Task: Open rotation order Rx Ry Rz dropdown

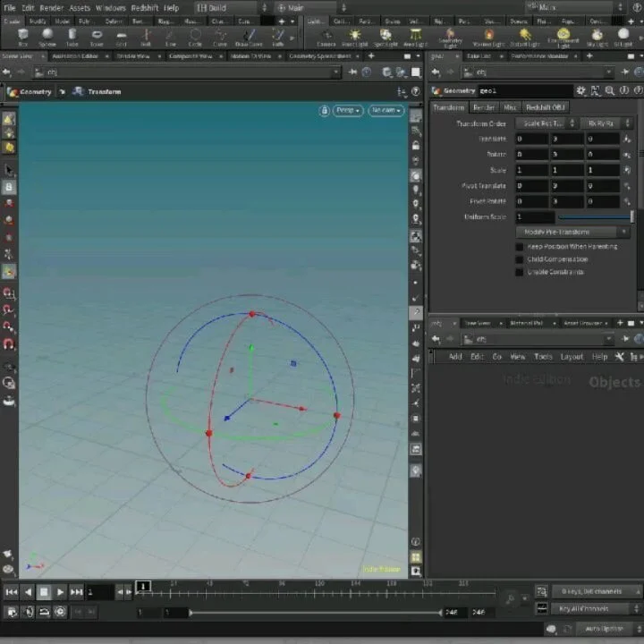Action: tap(606, 123)
